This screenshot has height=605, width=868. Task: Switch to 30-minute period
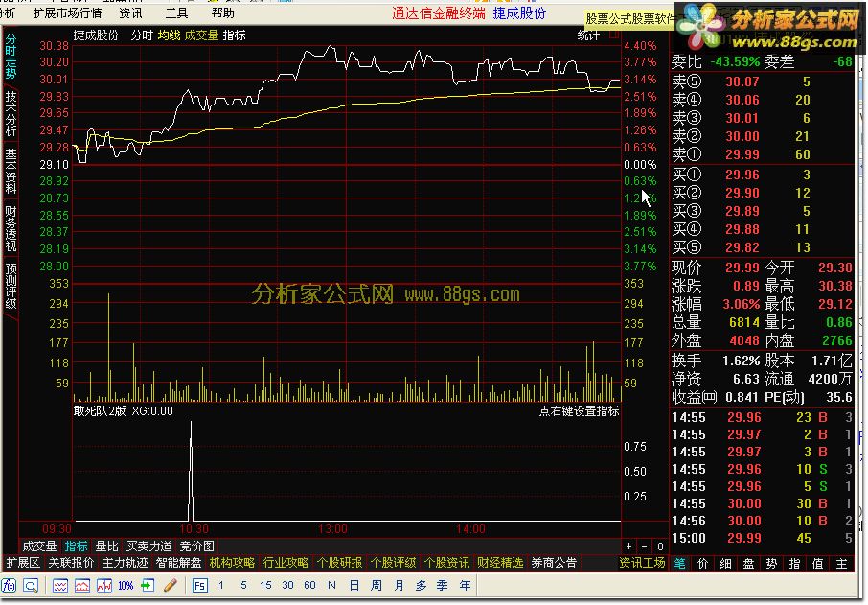[287, 585]
